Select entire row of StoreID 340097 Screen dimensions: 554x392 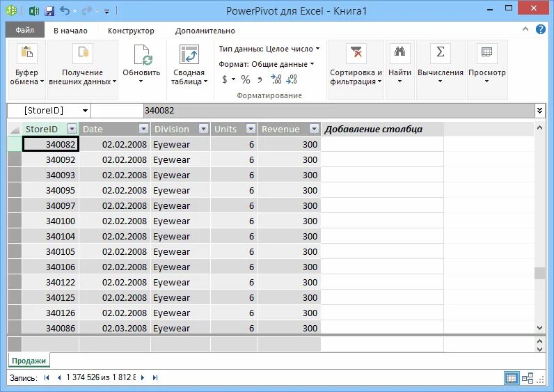click(15, 205)
